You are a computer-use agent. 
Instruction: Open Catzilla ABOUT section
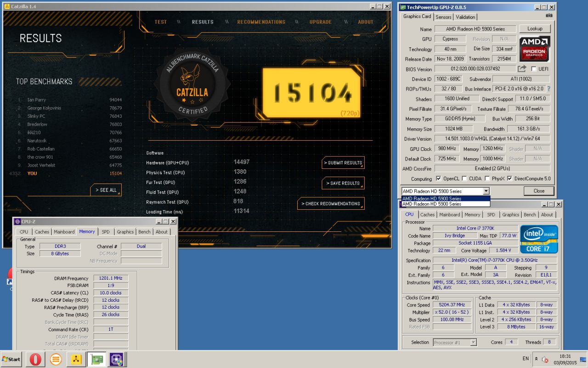366,22
